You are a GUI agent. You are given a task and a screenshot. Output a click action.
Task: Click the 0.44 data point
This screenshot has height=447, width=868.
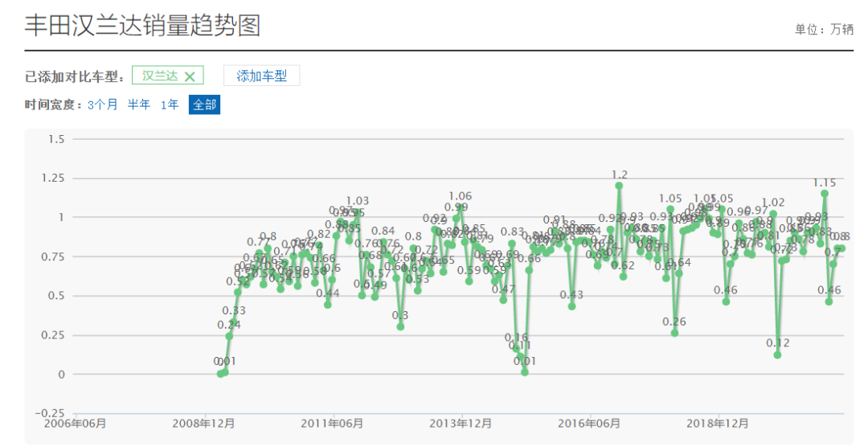point(328,305)
